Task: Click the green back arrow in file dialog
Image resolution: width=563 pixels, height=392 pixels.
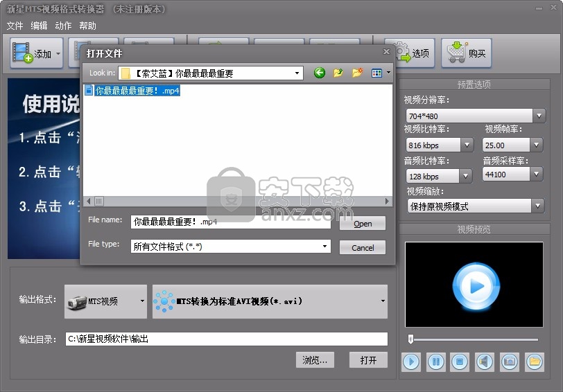Action: pos(319,73)
